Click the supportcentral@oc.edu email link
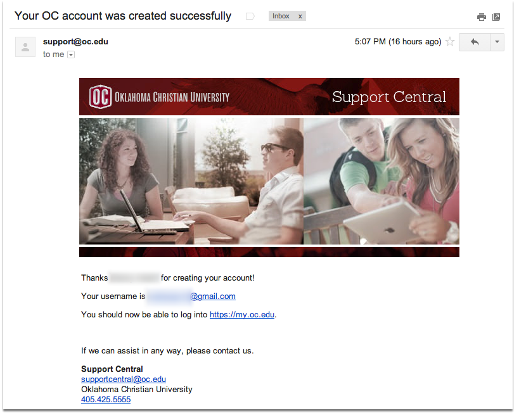519x420 pixels. pyautogui.click(x=124, y=379)
